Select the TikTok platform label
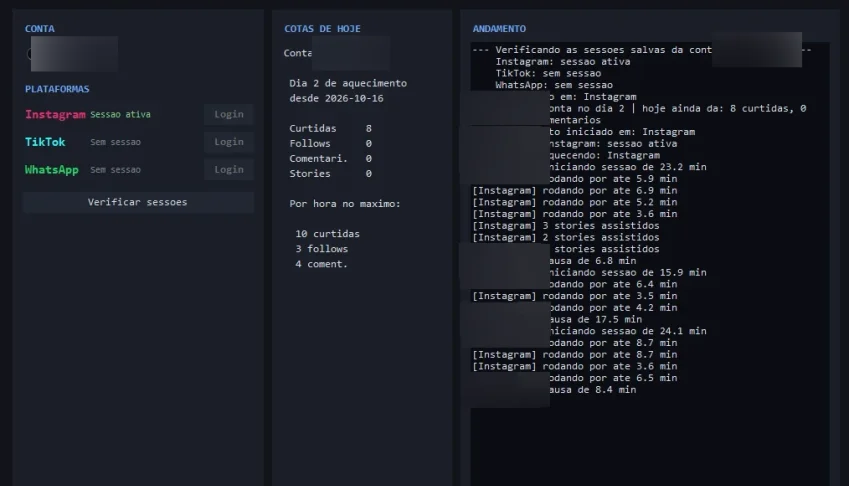The width and height of the screenshot is (849, 486). [x=45, y=142]
